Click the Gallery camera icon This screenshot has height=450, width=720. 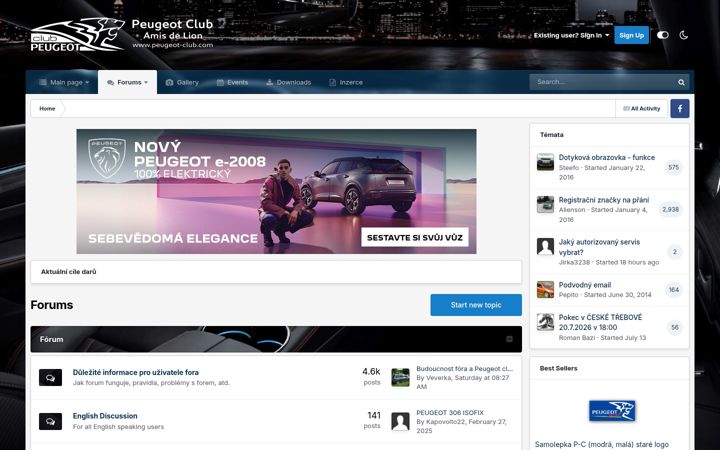[169, 82]
